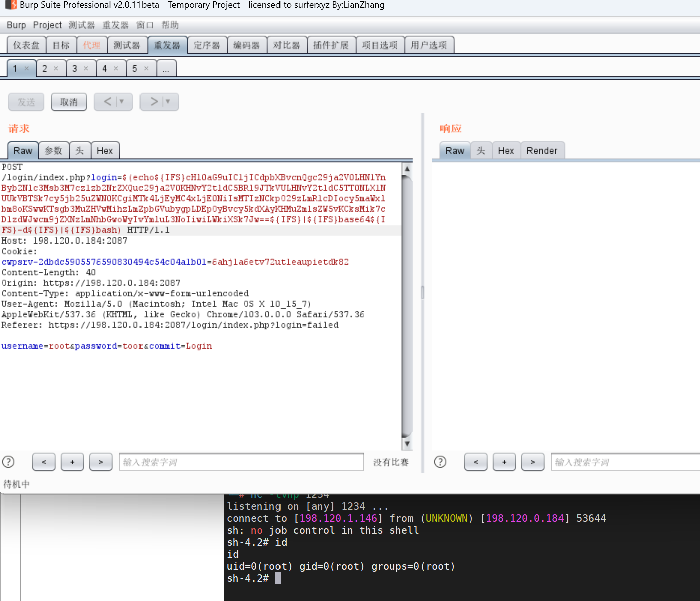Click the request pane vertical scrollbar thumb
This screenshot has width=700, height=601.
pyautogui.click(x=407, y=306)
